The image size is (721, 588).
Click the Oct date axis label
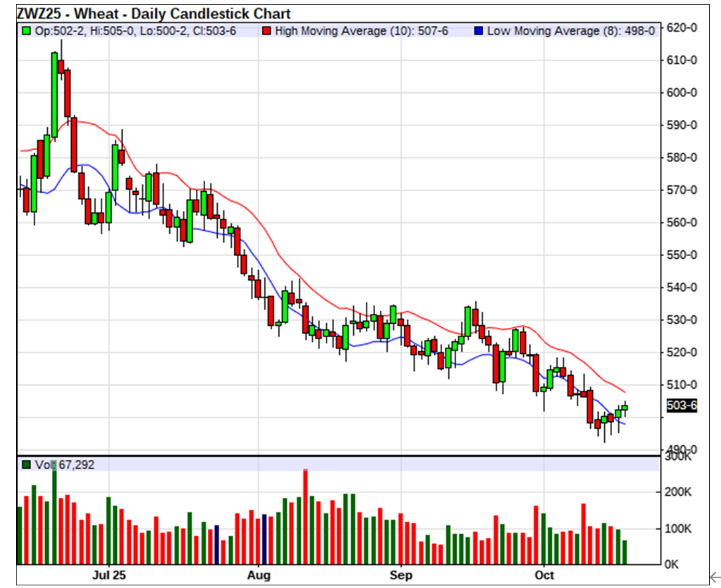tap(544, 575)
